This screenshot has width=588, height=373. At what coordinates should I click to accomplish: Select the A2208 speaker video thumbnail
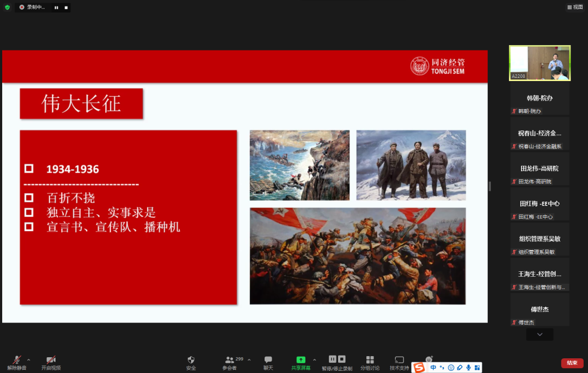click(540, 63)
